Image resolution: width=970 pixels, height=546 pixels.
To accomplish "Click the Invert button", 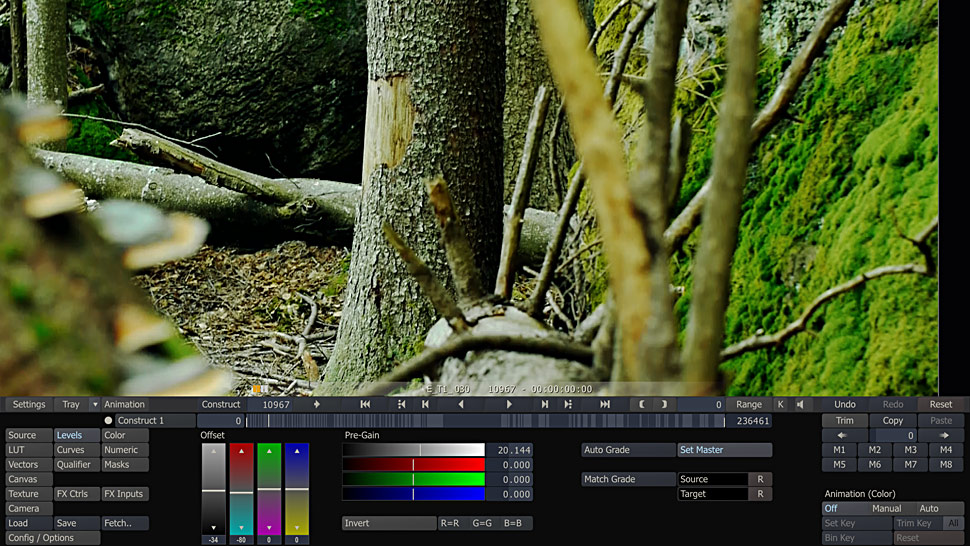I will (x=388, y=523).
